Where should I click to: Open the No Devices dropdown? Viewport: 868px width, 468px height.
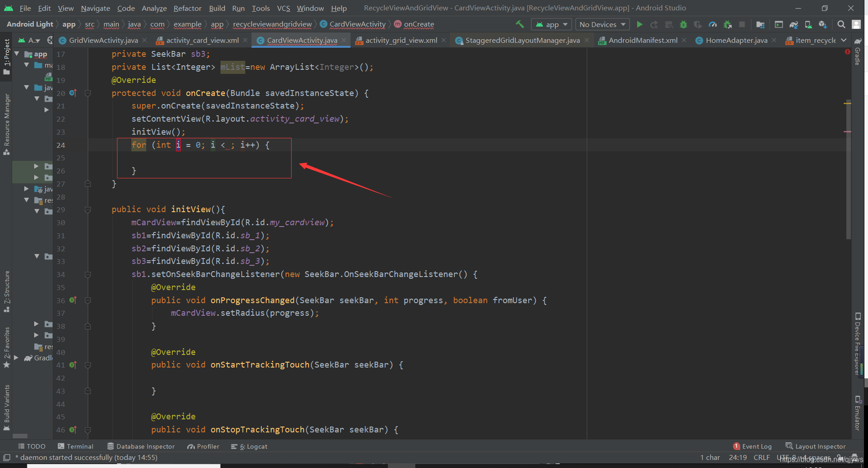coord(603,24)
